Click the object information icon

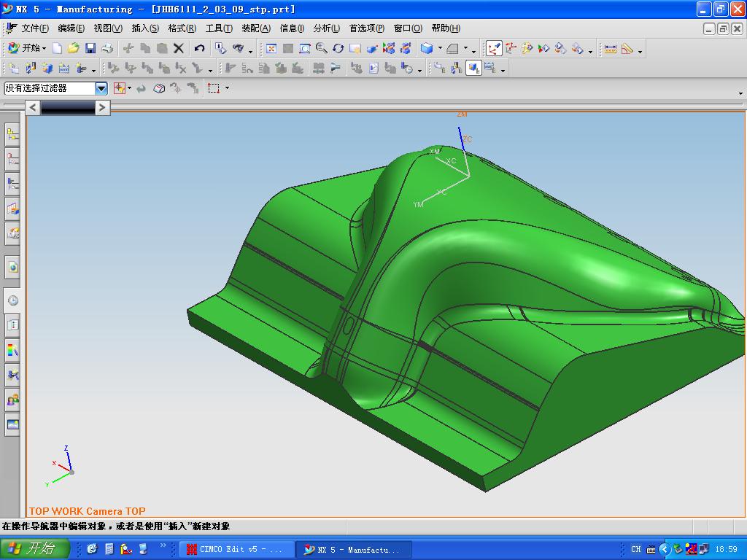220,48
